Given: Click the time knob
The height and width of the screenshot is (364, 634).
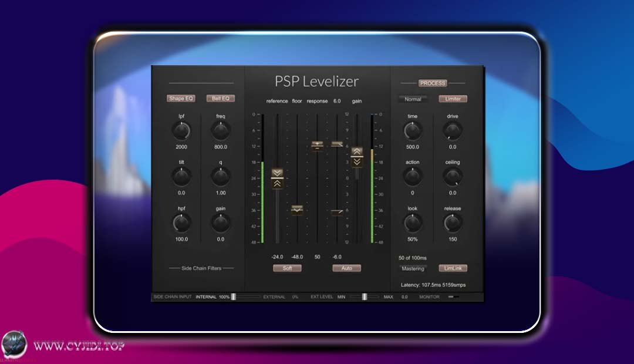Looking at the screenshot, I should [413, 131].
